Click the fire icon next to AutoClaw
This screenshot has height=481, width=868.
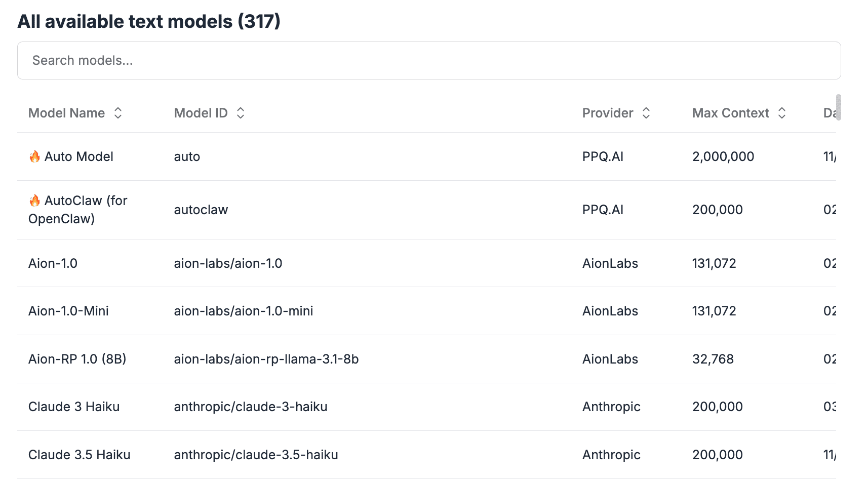coord(34,201)
